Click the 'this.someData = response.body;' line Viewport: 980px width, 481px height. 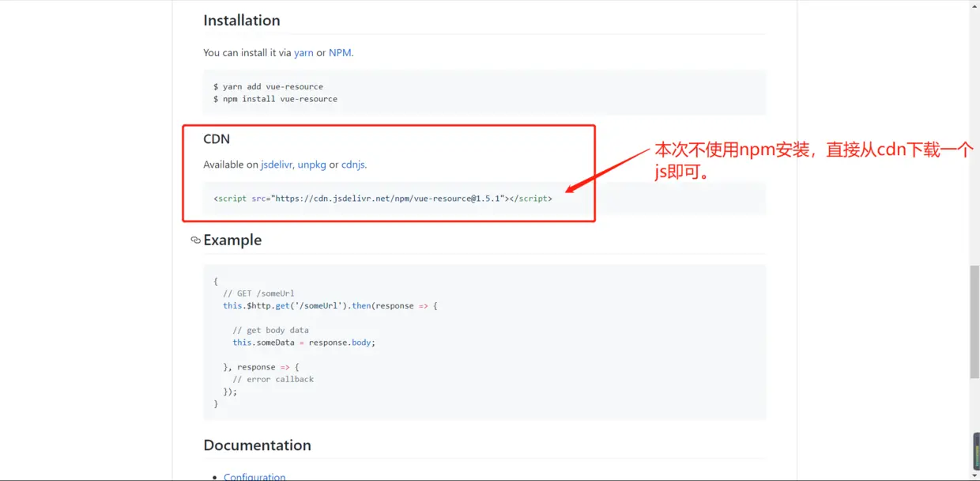[x=303, y=343]
